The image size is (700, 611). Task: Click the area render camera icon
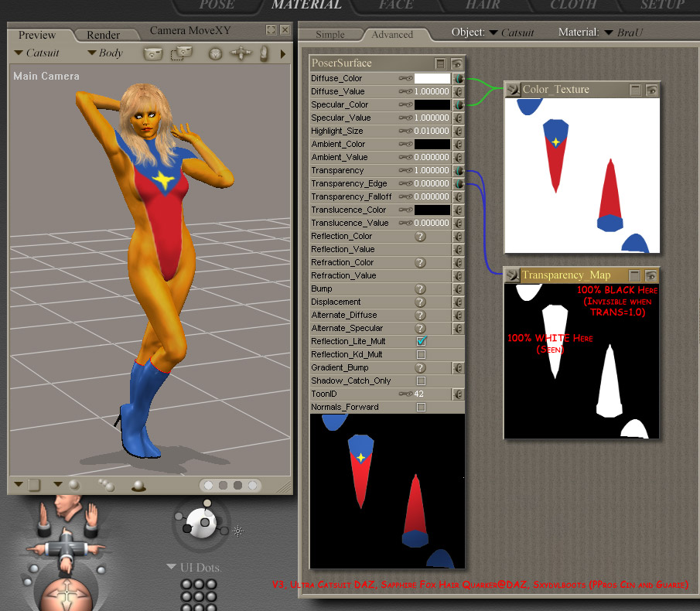point(181,53)
